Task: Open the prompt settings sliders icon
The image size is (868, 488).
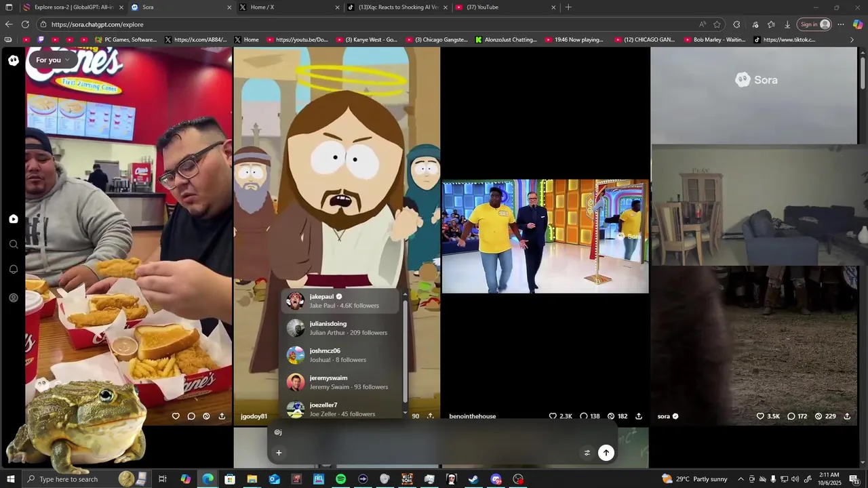Action: point(587,453)
